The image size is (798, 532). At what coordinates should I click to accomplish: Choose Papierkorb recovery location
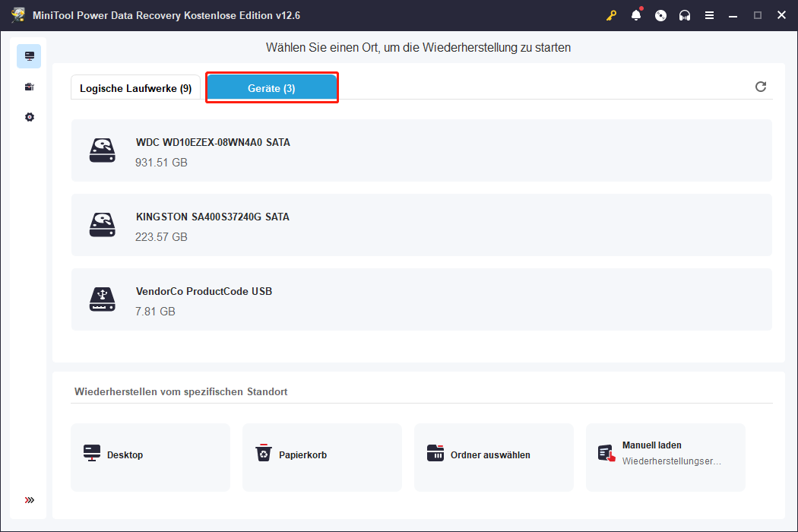(x=322, y=458)
